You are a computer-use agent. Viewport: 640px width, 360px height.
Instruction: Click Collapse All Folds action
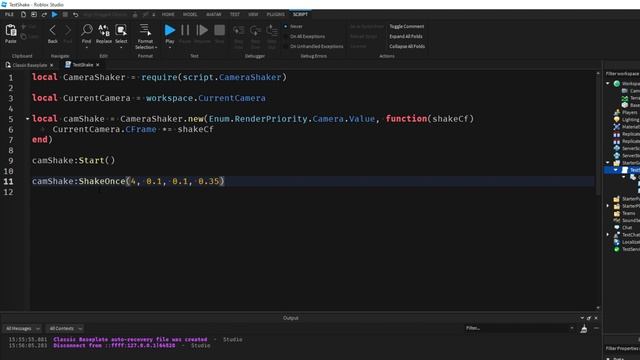coord(407,47)
